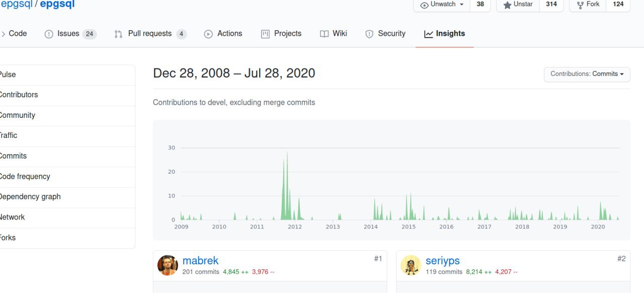This screenshot has height=293, width=644.
Task: Open the Contributions: Commits dropdown
Action: point(587,74)
